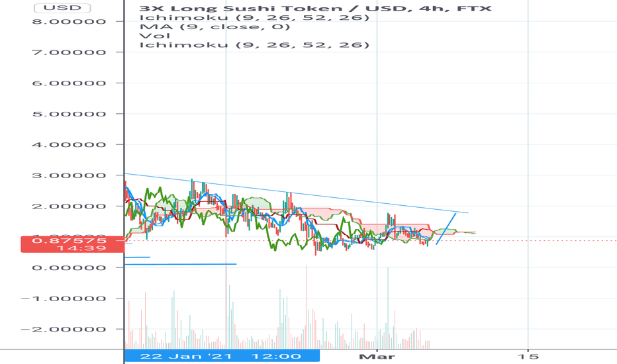Click the 2.00000 price axis label
The width and height of the screenshot is (617, 364).
pyautogui.click(x=70, y=206)
